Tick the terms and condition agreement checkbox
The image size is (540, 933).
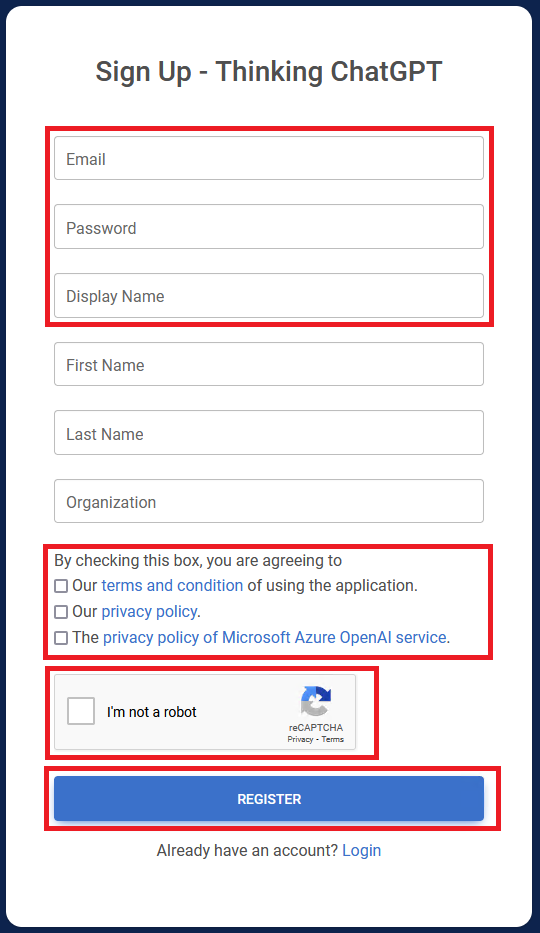tap(61, 586)
